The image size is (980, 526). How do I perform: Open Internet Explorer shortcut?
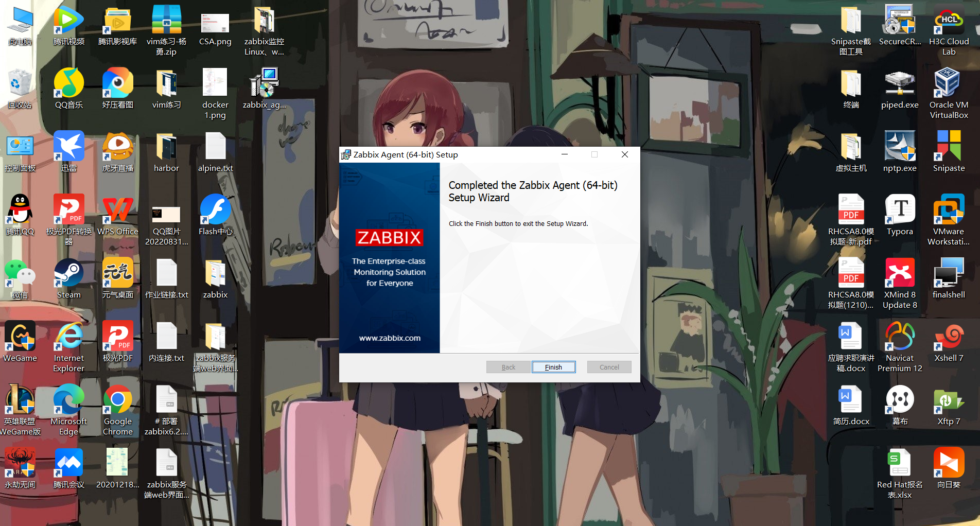pyautogui.click(x=69, y=347)
